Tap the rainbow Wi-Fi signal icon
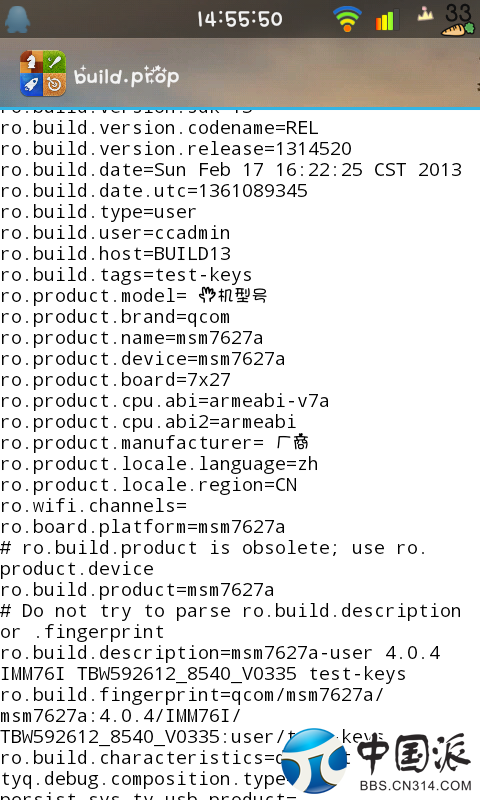Viewport: 480px width, 800px height. [x=347, y=19]
